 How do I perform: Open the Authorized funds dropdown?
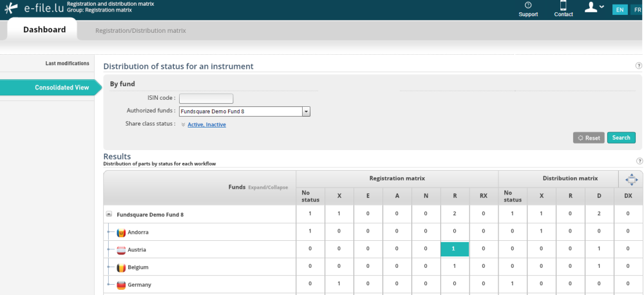[307, 111]
